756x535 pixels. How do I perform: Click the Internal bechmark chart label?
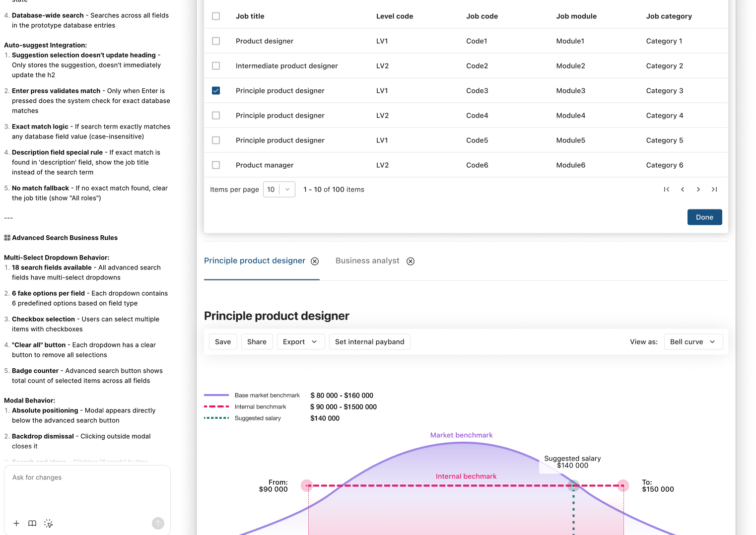coord(466,476)
